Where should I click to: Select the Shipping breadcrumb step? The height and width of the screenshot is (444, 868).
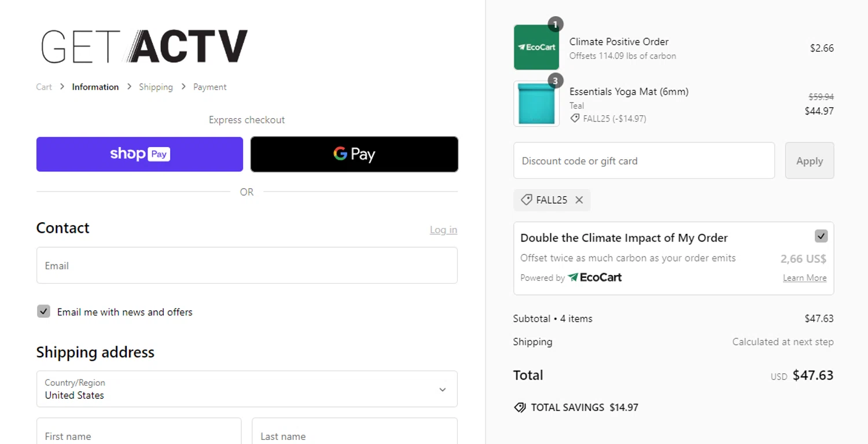click(x=156, y=87)
